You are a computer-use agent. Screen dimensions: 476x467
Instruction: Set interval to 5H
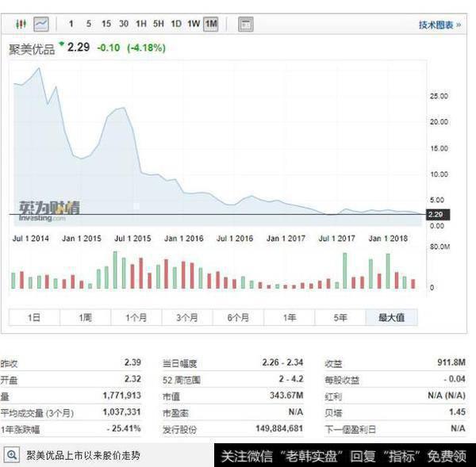tap(159, 24)
